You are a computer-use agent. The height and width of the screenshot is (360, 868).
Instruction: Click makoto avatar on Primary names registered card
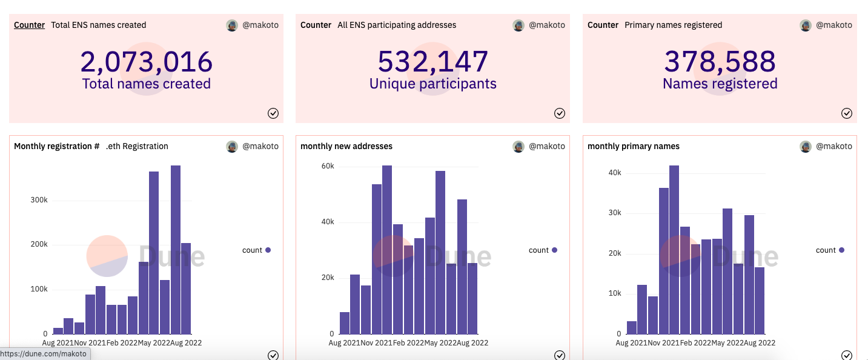(x=806, y=25)
